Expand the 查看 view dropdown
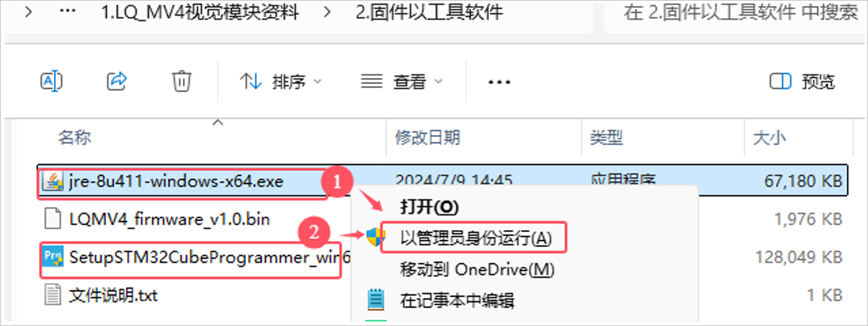Screen dimensions: 868x326 tap(401, 81)
